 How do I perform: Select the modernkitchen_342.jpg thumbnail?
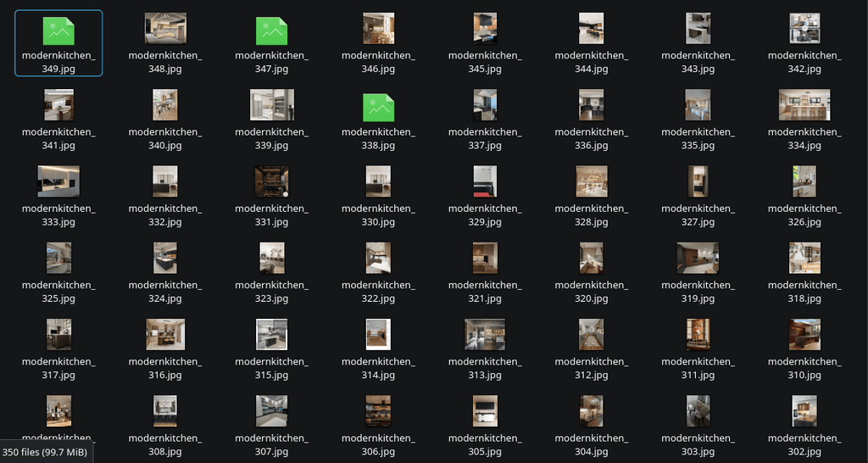(804, 28)
